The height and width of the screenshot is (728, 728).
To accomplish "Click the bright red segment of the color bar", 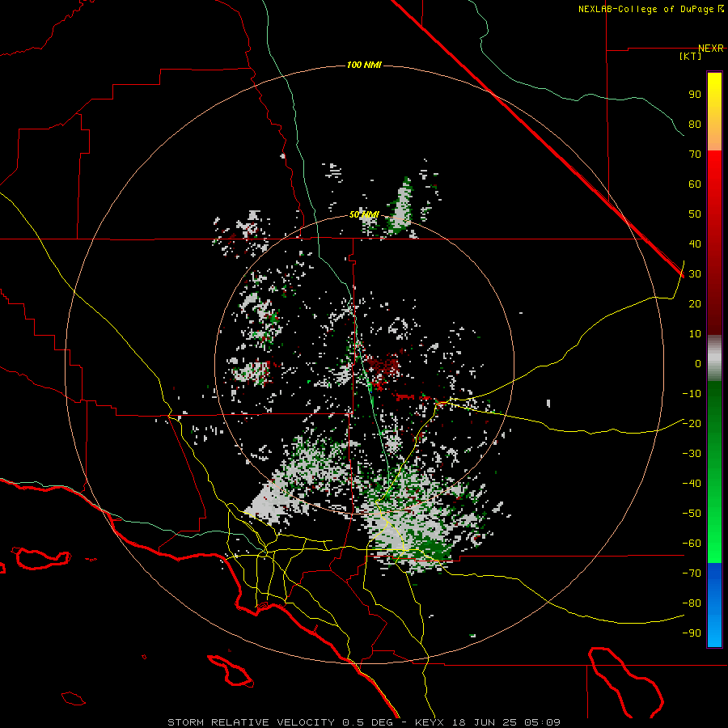I will tap(714, 242).
